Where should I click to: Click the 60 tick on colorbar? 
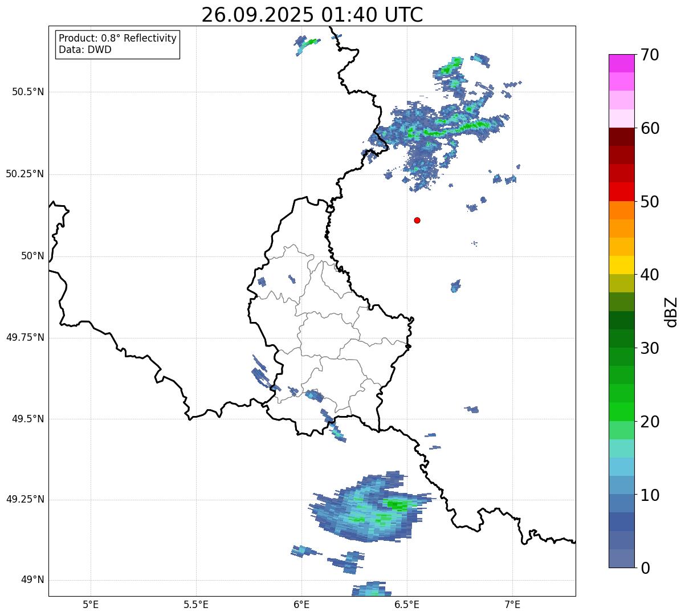tap(649, 128)
